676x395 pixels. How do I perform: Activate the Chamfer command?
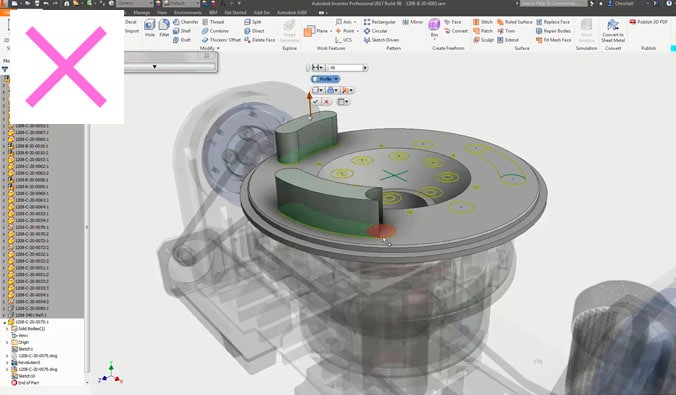click(x=186, y=22)
